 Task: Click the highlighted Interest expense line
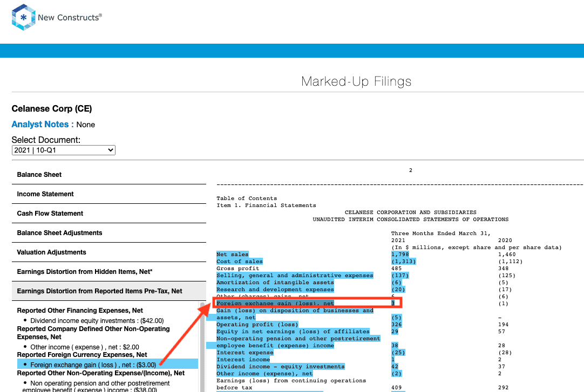pos(245,353)
